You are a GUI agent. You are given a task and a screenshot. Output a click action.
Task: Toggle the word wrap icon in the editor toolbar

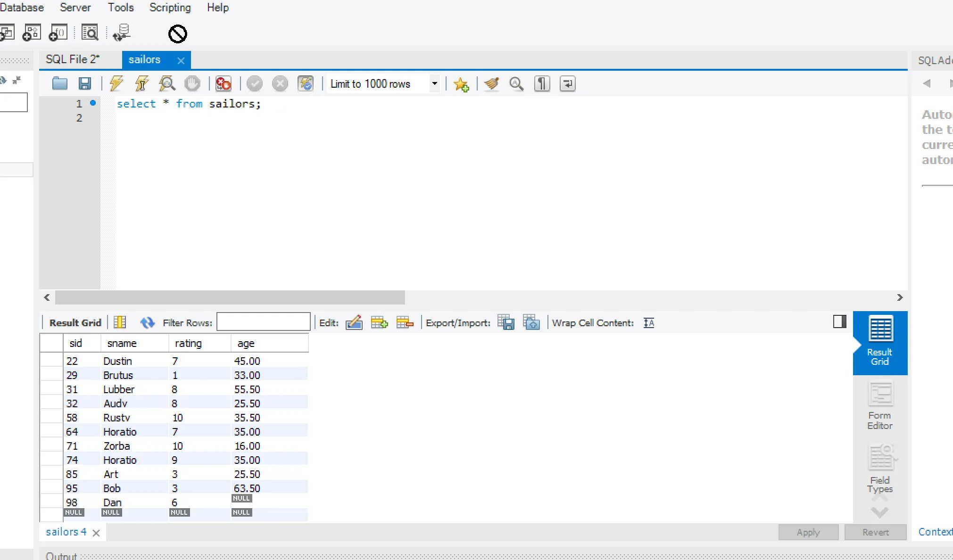pyautogui.click(x=567, y=84)
